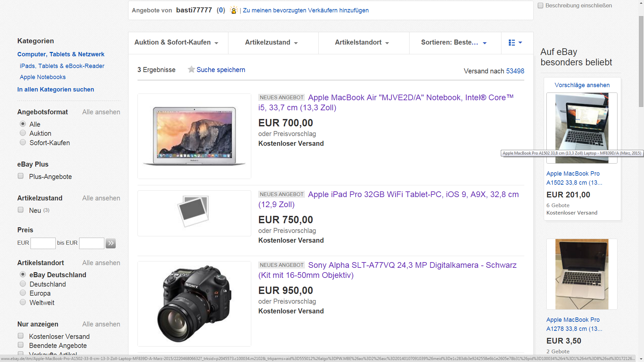Click the vertical page scrollbar thumb

[x=641, y=61]
